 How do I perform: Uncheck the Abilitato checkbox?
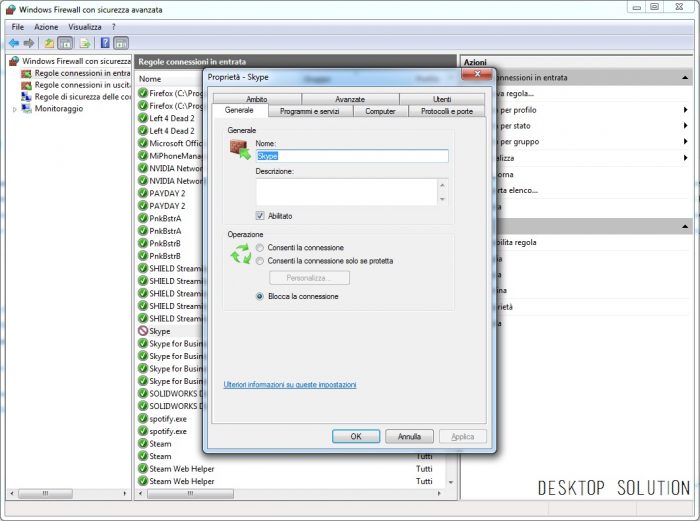click(x=260, y=216)
